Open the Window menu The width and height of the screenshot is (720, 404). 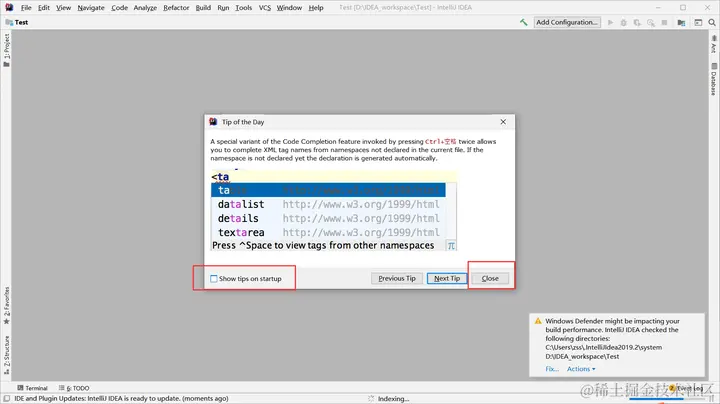pyautogui.click(x=289, y=8)
